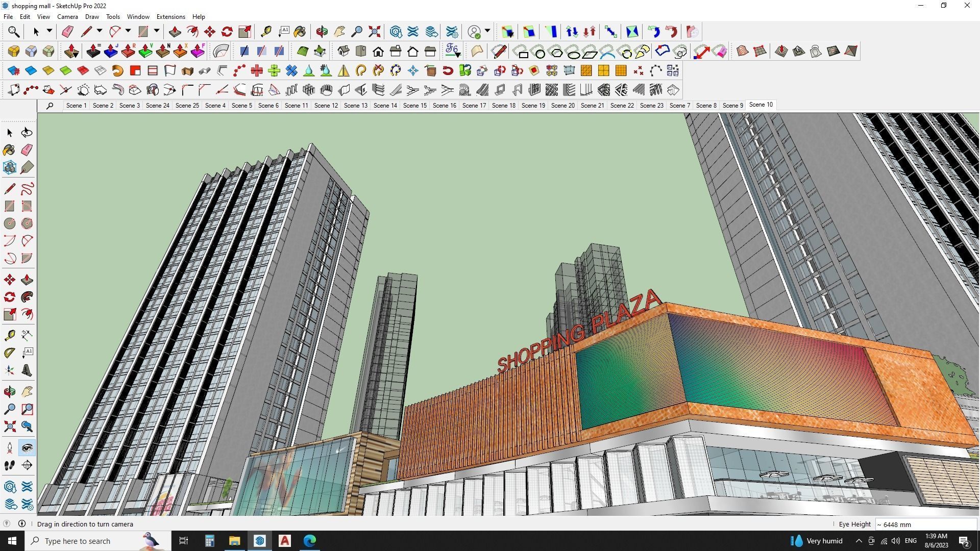Select the Offset tool in left toolbar
This screenshot has height=551, width=980.
coord(27,314)
